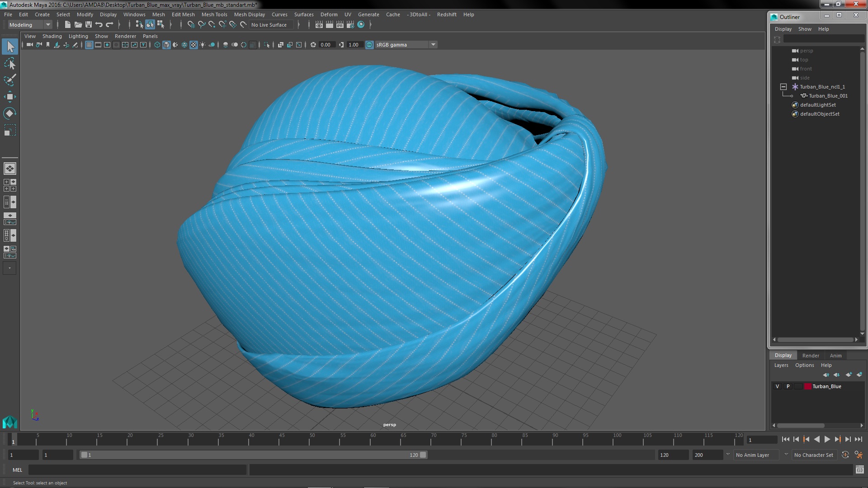Click the MEL command input field
The height and width of the screenshot is (488, 868).
[137, 470]
